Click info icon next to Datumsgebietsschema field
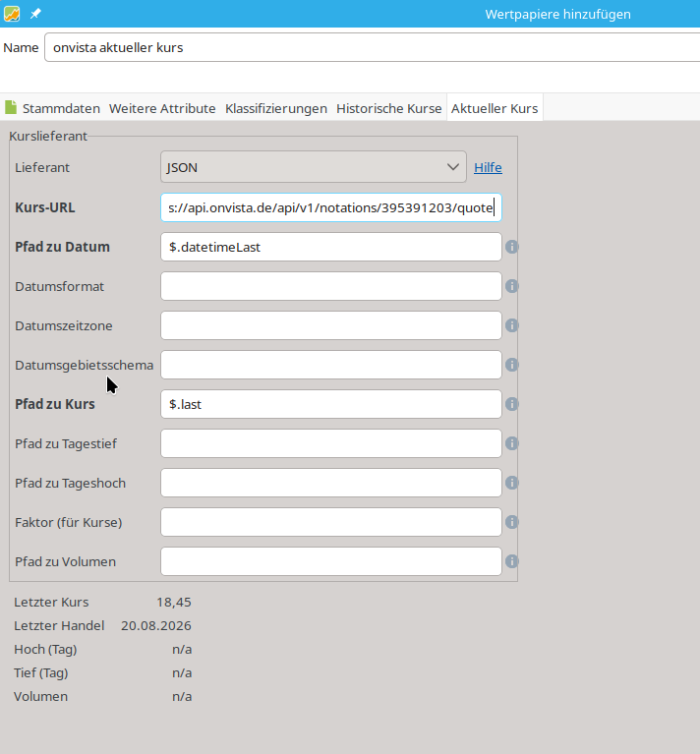The height and width of the screenshot is (754, 700). pyautogui.click(x=511, y=365)
